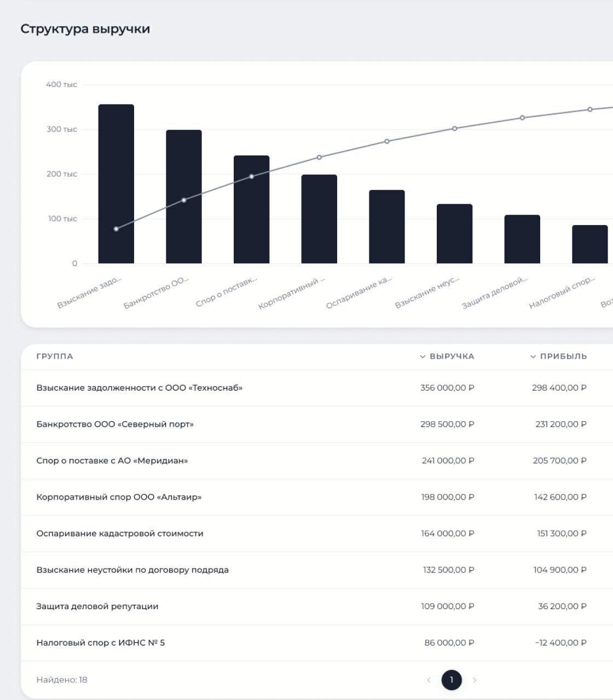The width and height of the screenshot is (613, 700).
Task: Click profit value 104 900,00 ₽
Action: [560, 570]
